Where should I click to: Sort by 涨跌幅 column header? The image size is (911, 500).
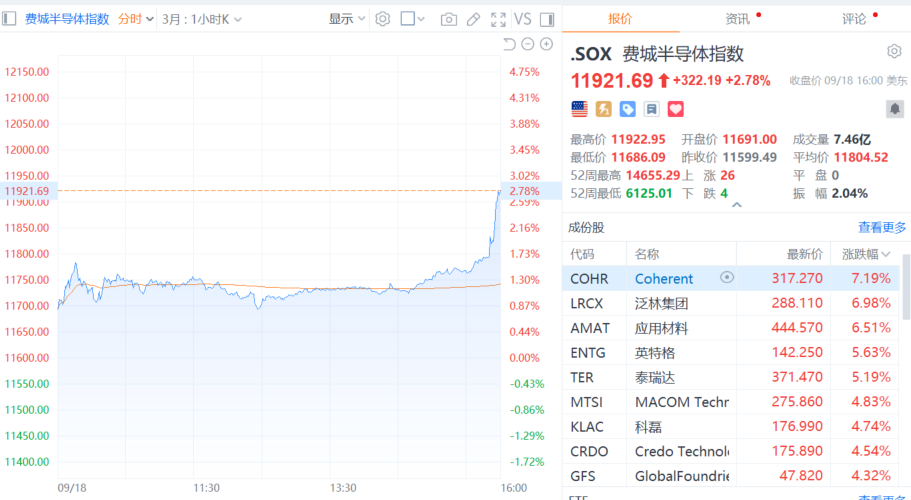[866, 254]
